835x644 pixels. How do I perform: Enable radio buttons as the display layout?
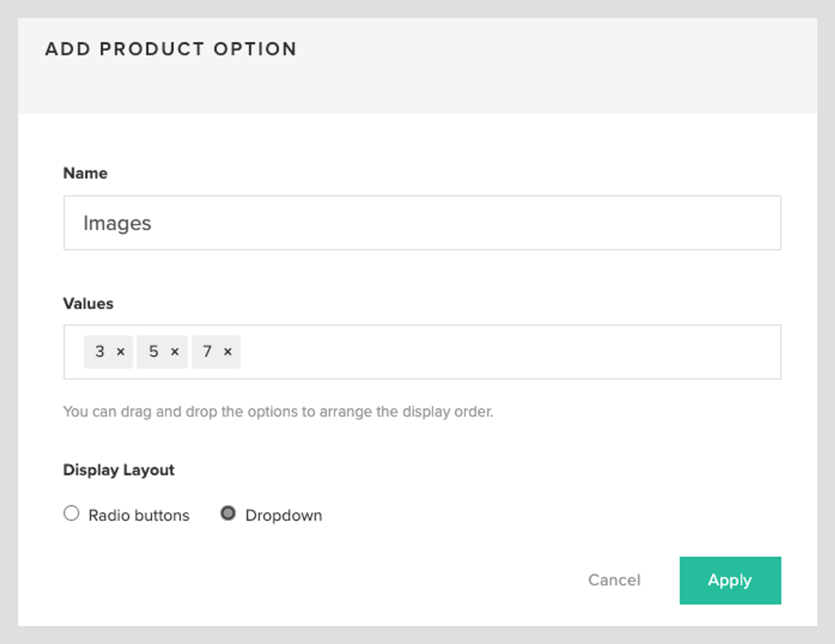[x=72, y=514]
